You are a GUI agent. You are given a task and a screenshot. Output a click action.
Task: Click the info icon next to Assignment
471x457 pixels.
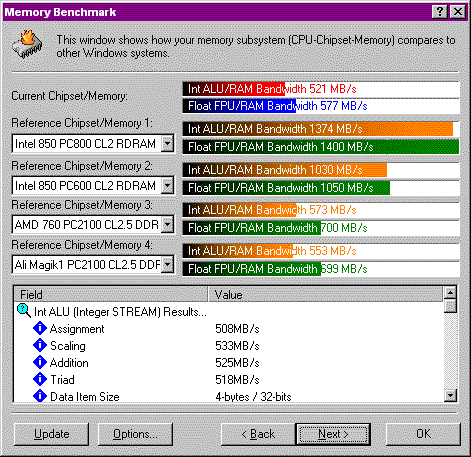pos(40,328)
